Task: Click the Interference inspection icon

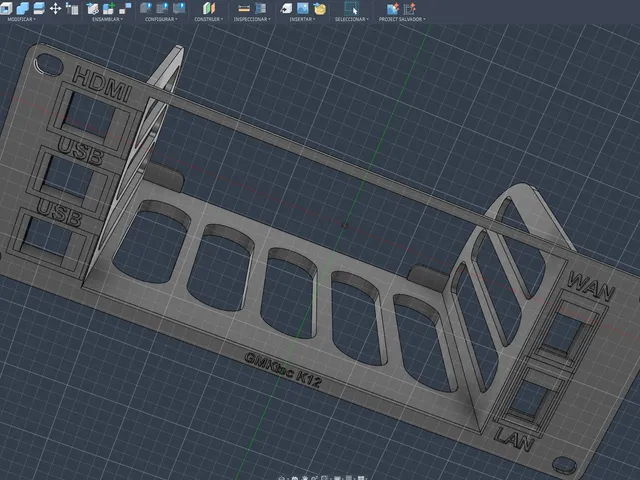Action: pos(260,8)
